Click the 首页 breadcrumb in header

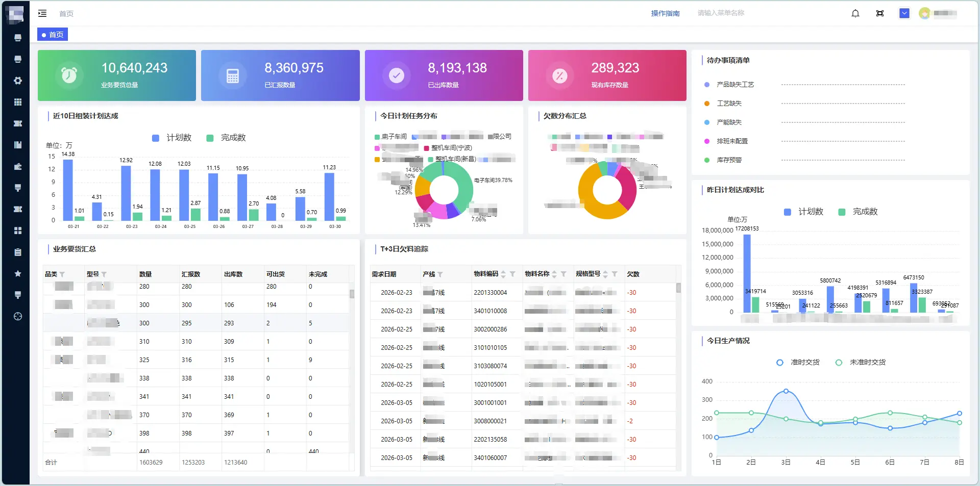pos(66,14)
